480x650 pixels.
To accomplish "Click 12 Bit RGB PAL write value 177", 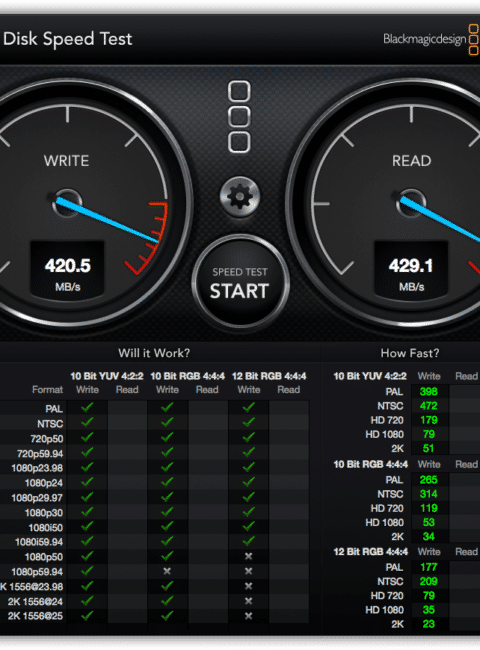I will 429,567.
